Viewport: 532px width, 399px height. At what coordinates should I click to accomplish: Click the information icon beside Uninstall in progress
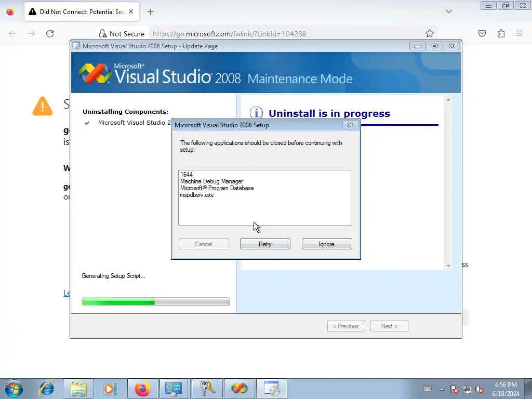click(x=256, y=113)
